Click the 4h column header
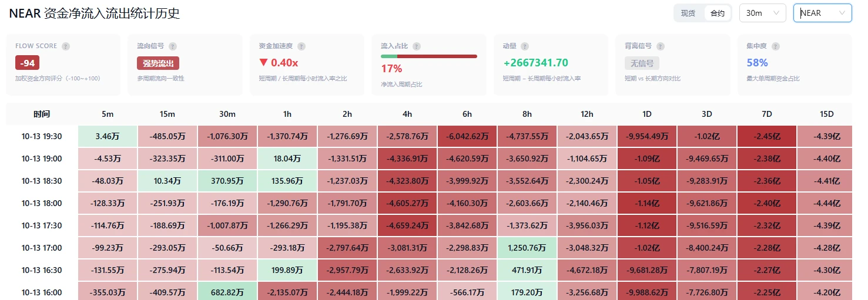 click(x=407, y=114)
